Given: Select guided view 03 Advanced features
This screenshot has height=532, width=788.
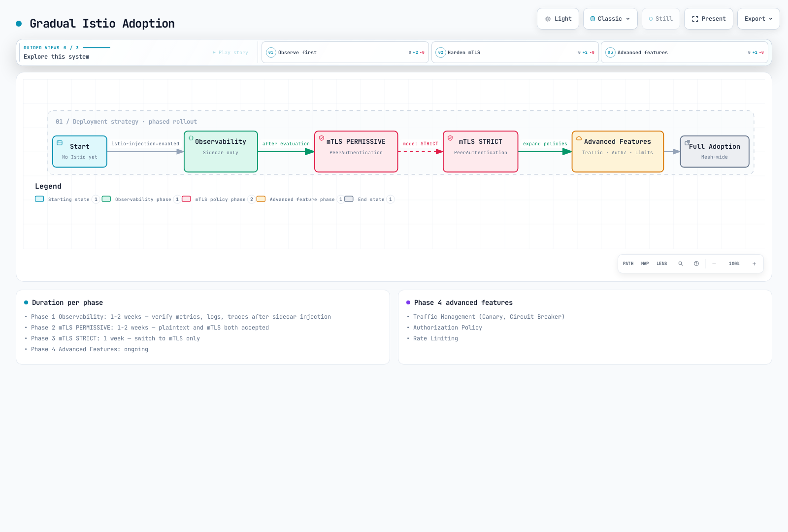Looking at the screenshot, I should pos(685,52).
